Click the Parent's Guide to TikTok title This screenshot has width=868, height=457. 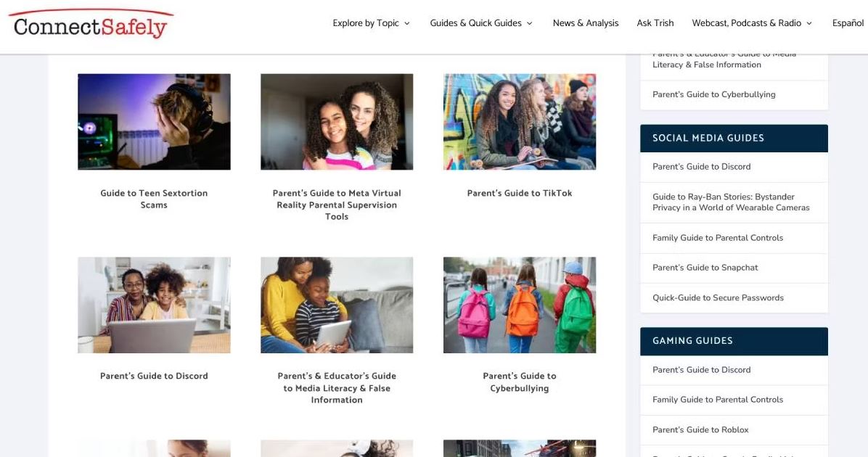[x=519, y=193]
